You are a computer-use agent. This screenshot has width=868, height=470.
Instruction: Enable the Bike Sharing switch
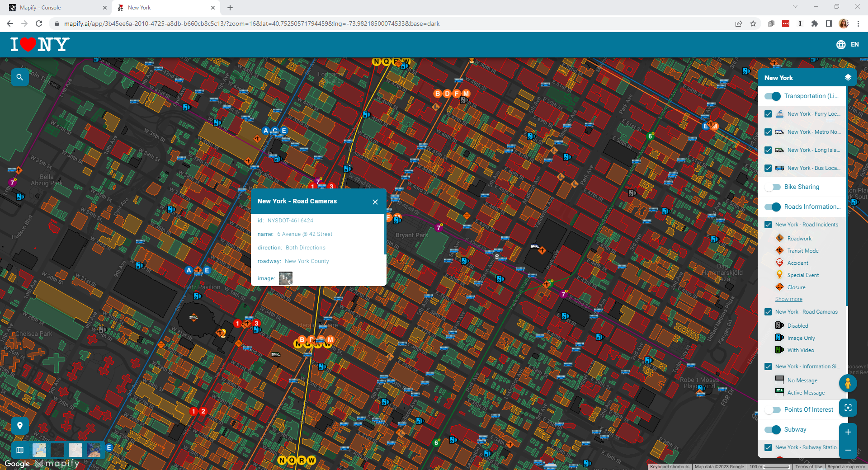(x=773, y=187)
